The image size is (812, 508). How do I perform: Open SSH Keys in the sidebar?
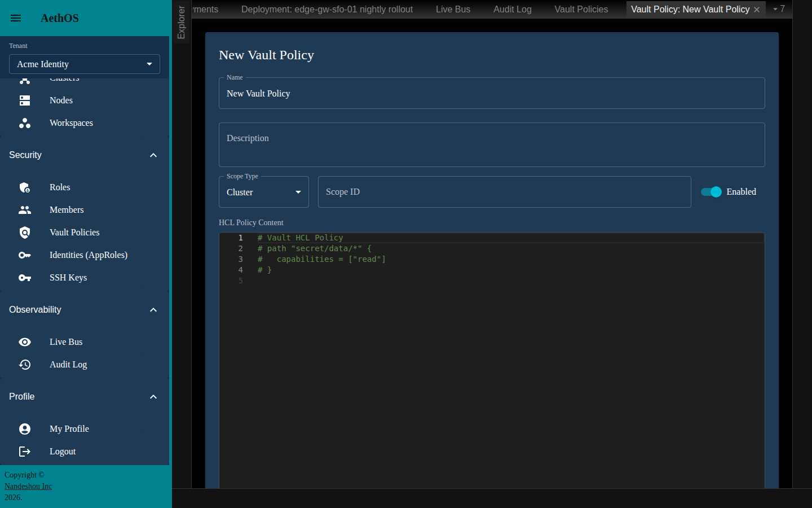click(x=85, y=278)
